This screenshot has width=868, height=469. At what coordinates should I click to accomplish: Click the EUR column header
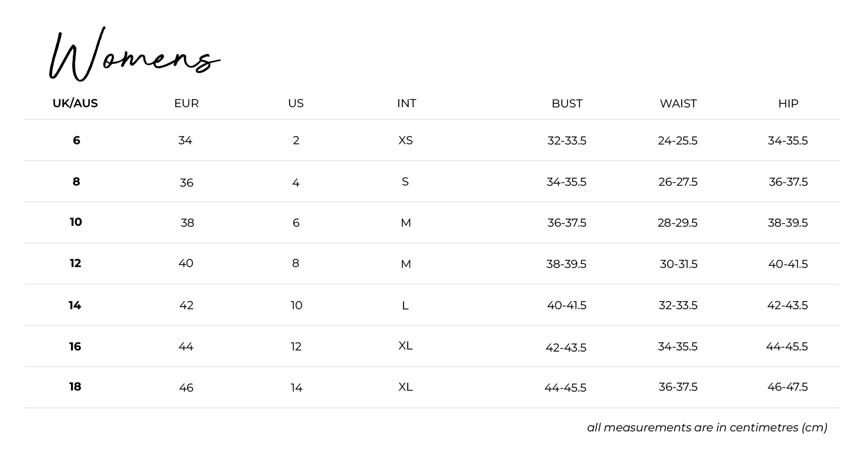[186, 103]
